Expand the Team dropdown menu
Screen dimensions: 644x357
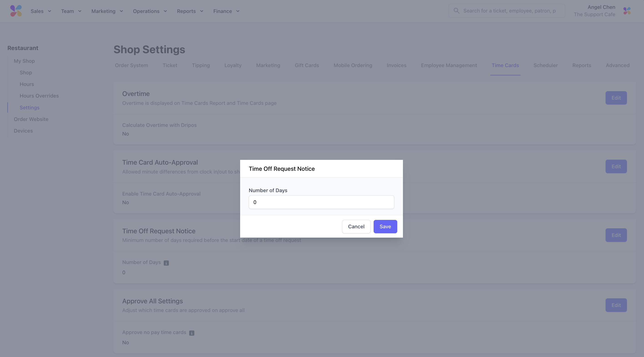click(x=71, y=11)
